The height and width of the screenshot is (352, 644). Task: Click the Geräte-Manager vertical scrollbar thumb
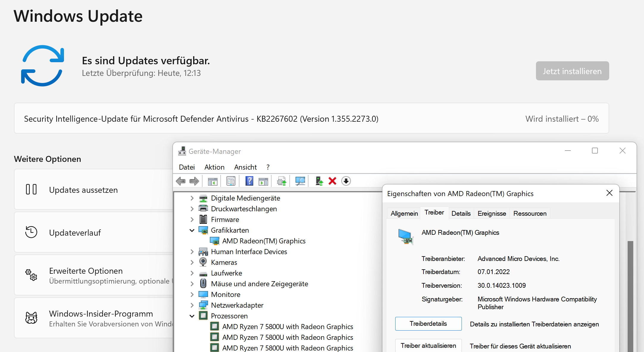[630, 296]
